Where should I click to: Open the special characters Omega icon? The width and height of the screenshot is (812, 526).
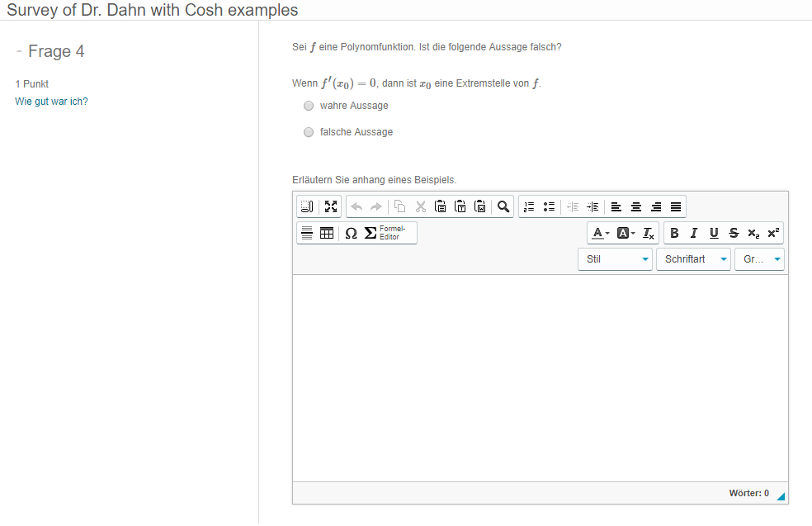[x=351, y=233]
